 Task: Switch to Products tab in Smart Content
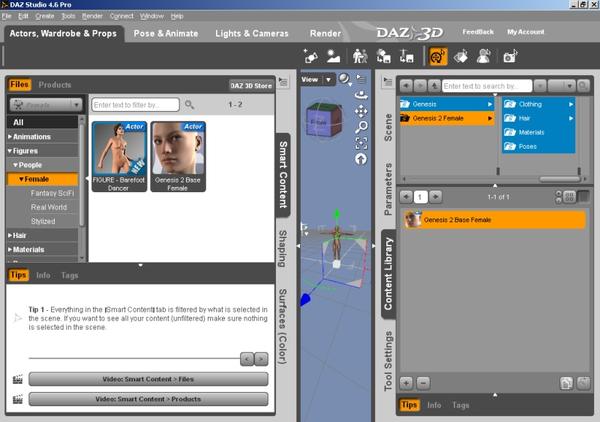tap(55, 85)
